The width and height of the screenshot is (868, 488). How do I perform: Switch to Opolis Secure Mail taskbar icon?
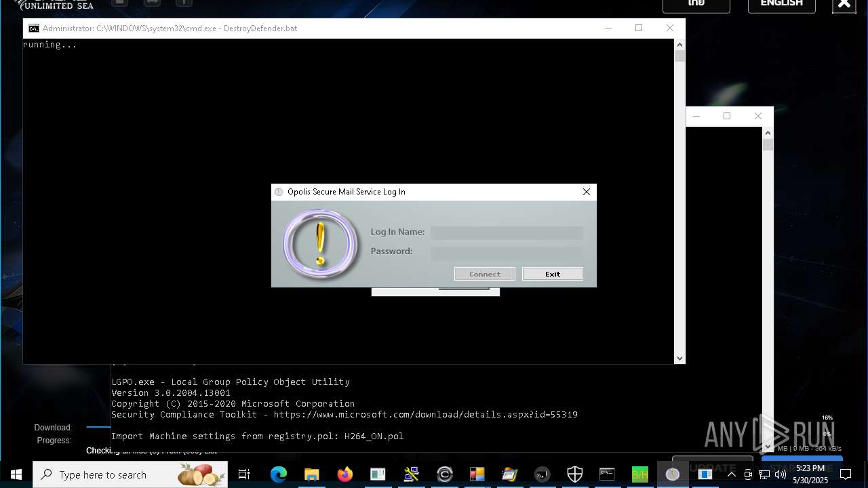[x=673, y=474]
